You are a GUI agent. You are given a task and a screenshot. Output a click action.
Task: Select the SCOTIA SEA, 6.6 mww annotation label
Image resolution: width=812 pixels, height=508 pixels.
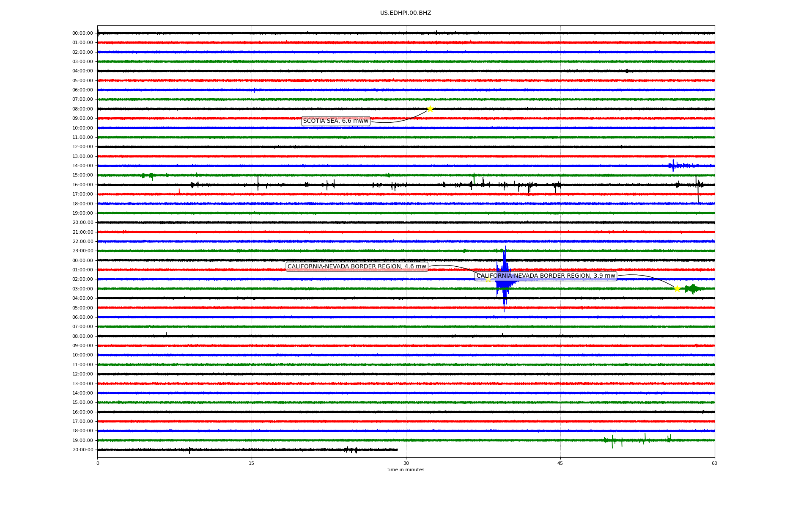click(x=336, y=121)
